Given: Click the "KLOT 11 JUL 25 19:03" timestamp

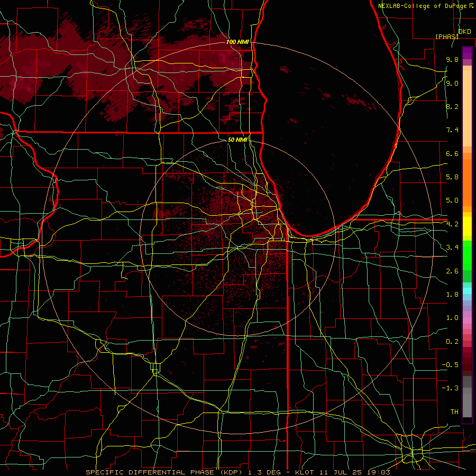Looking at the screenshot, I should click(x=343, y=472).
